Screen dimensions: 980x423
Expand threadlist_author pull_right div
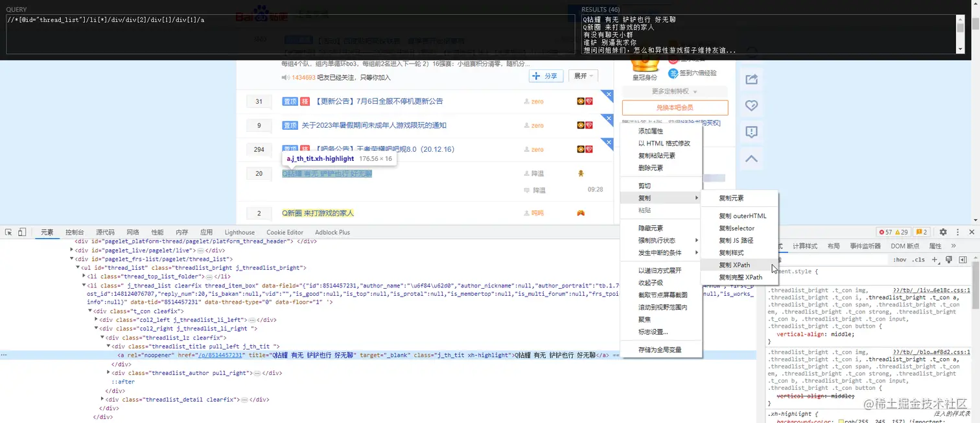109,373
